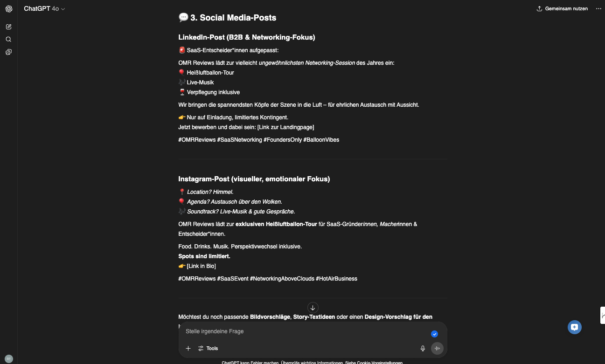
Task: Click the "Instagram-Post" section heading
Action: [254, 179]
